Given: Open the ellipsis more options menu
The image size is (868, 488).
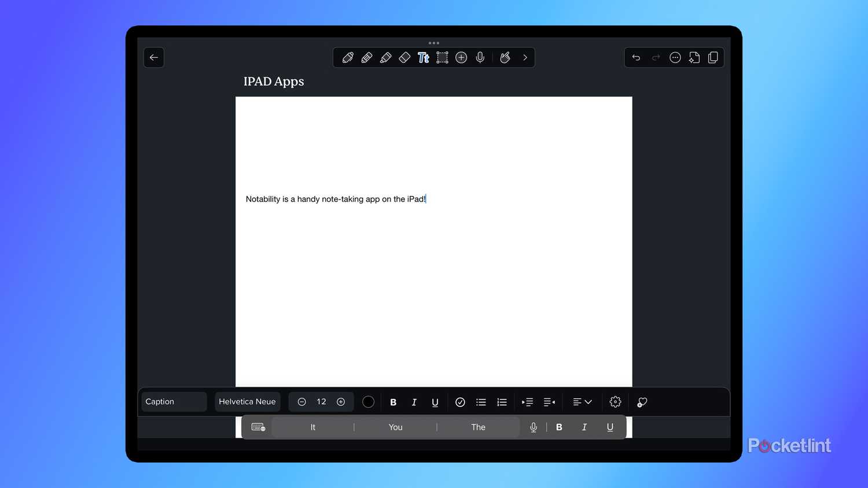Looking at the screenshot, I should [x=675, y=58].
